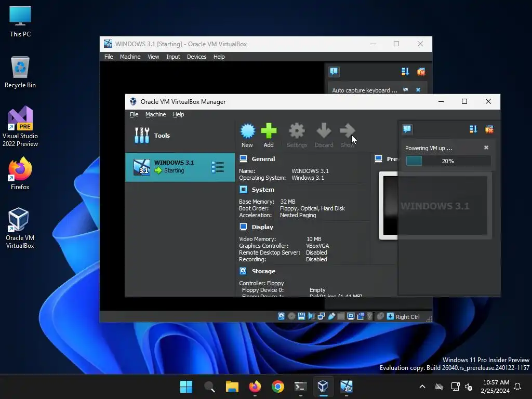Click the WINDOWS 3.1 preview thumbnail
This screenshot has width=532, height=399.
tap(435, 206)
